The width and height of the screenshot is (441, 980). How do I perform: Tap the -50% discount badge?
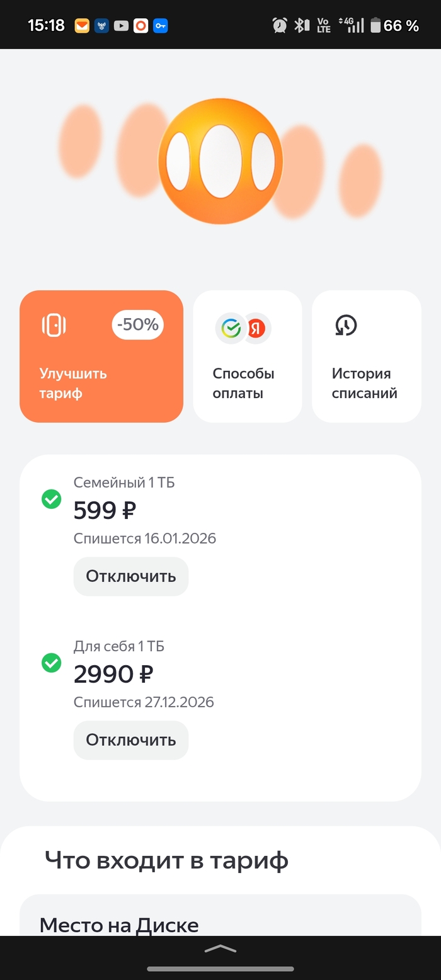coord(137,325)
